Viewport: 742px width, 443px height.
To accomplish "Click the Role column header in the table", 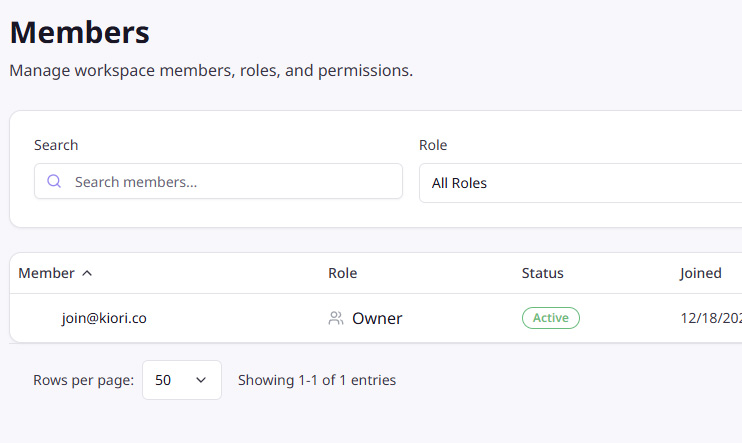I will [x=342, y=273].
